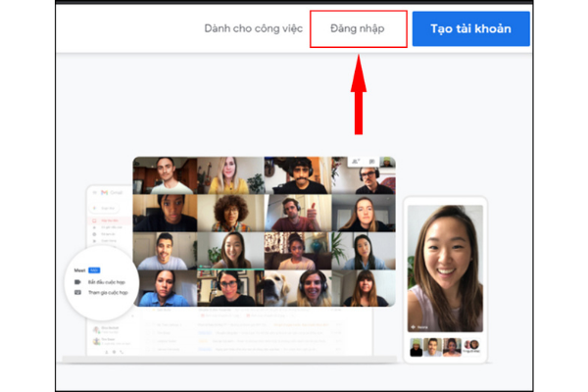Click the blue Tạo tài khoản button
This screenshot has width=588, height=392.
(471, 28)
